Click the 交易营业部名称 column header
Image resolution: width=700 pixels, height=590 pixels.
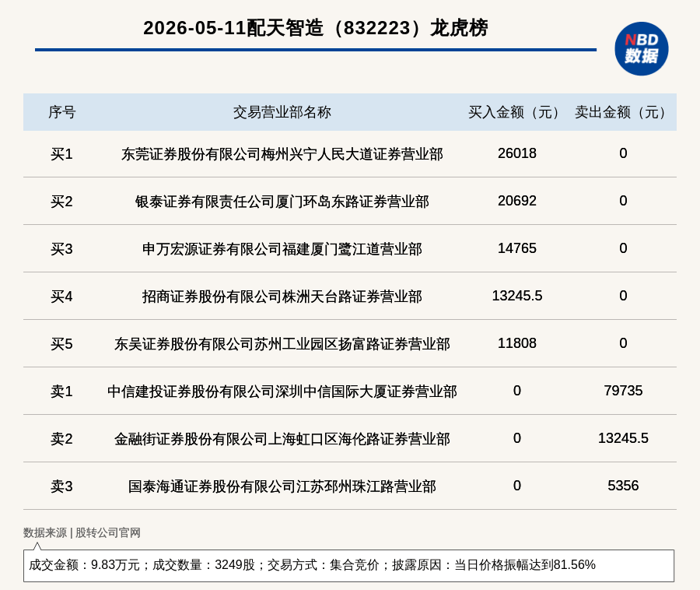pos(282,112)
